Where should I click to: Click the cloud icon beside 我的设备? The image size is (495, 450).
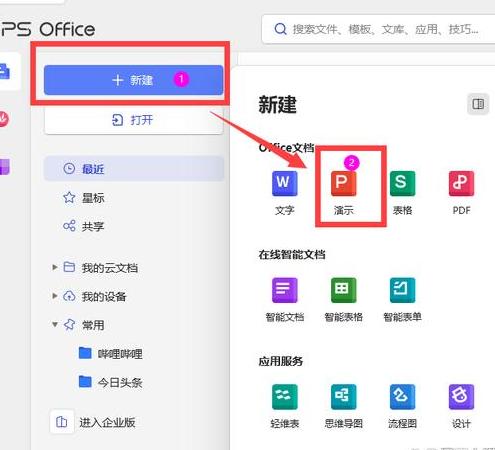click(x=69, y=296)
